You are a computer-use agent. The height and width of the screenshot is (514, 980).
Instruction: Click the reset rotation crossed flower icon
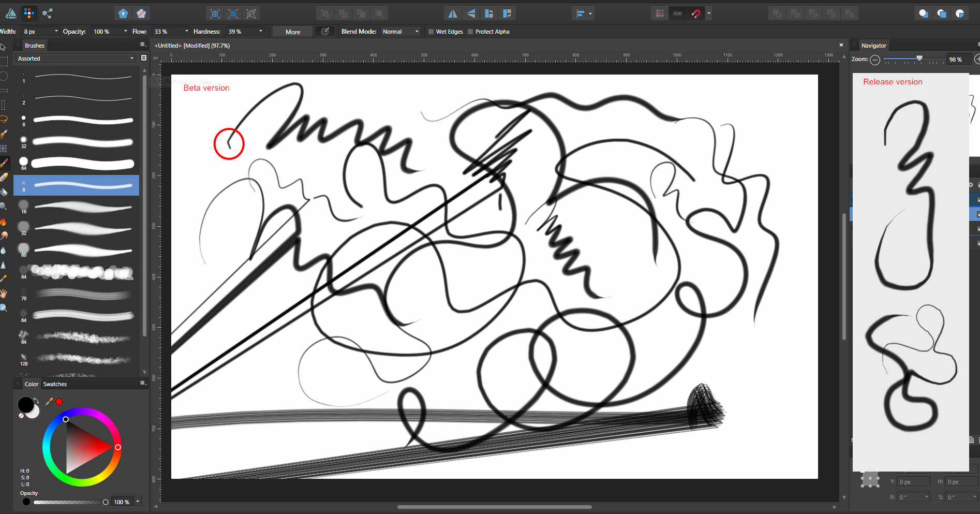pyautogui.click(x=141, y=13)
